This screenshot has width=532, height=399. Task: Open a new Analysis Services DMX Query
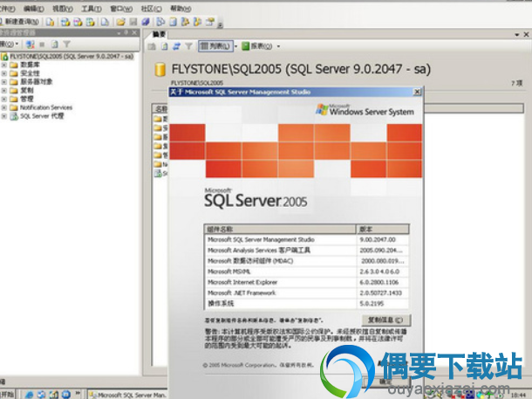click(x=78, y=22)
